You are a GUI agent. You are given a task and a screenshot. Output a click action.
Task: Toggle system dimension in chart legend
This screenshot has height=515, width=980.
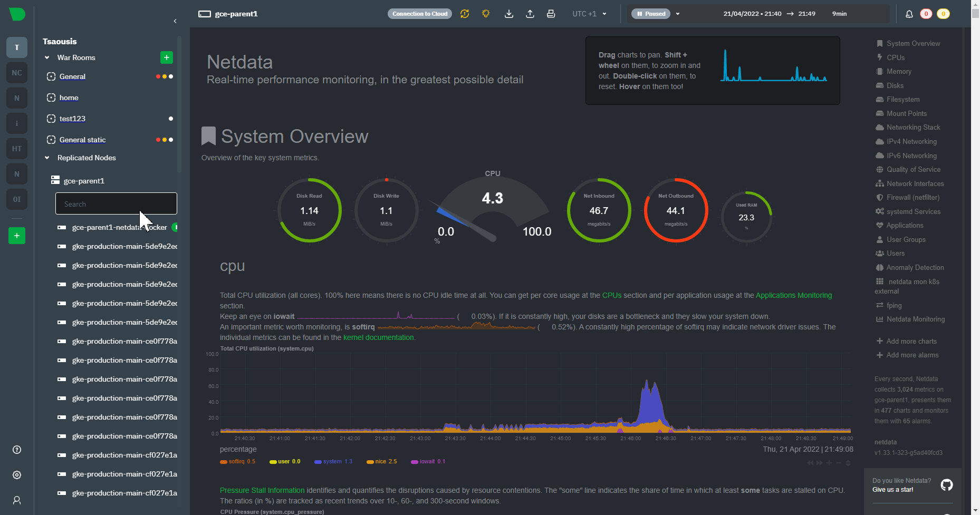coord(333,462)
